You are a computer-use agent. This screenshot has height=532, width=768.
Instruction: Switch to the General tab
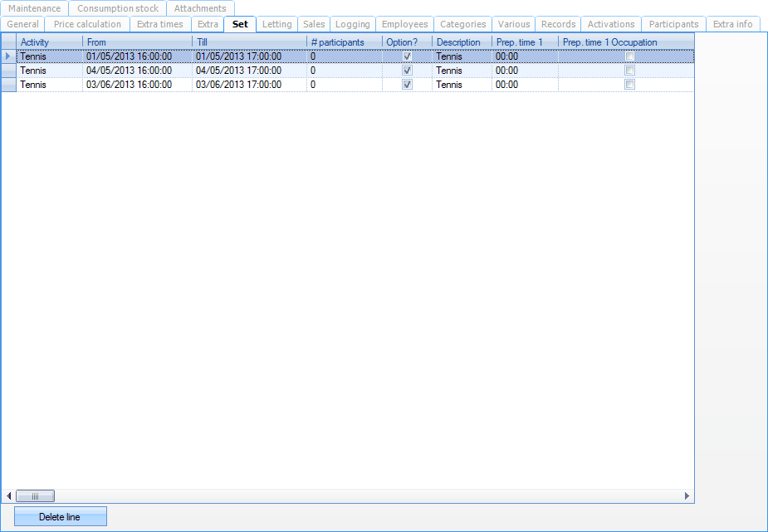pos(22,24)
